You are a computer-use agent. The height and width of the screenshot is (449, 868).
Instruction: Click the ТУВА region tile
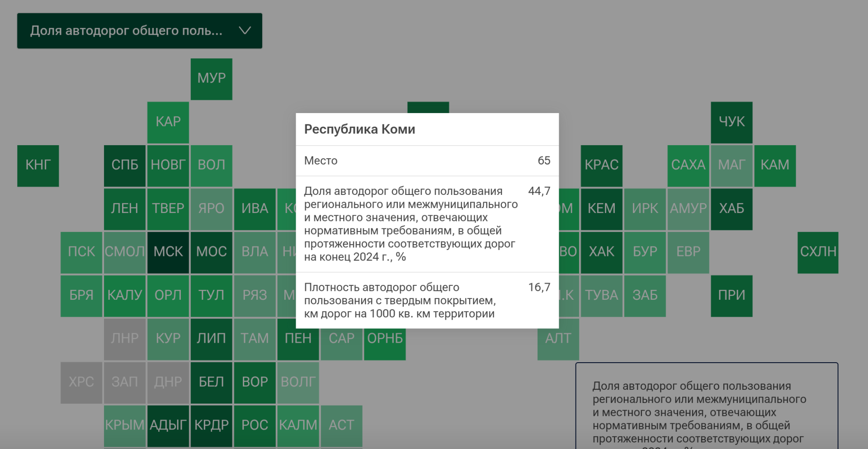(601, 296)
